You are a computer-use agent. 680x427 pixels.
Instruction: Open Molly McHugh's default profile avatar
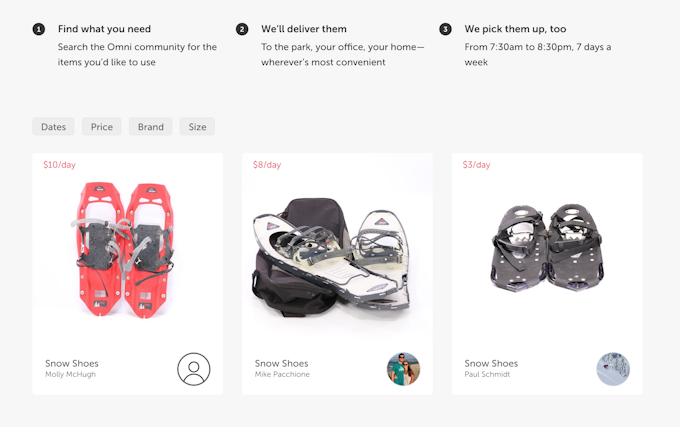tap(194, 369)
